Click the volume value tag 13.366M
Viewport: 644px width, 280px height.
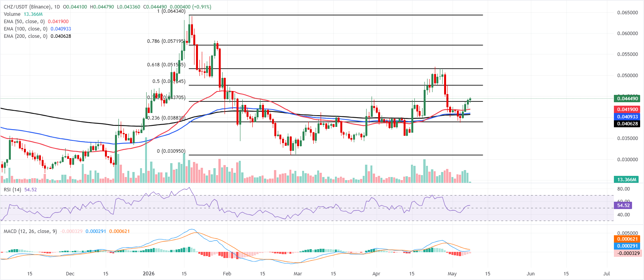pyautogui.click(x=627, y=180)
